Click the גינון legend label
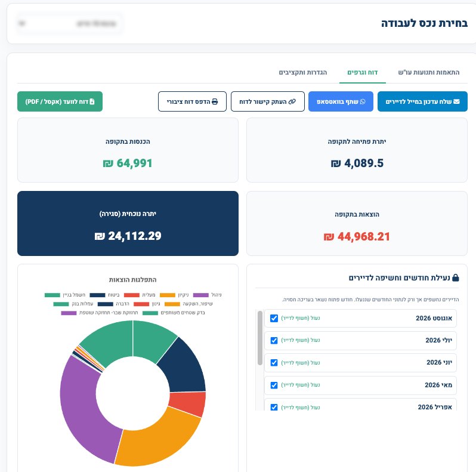 [156, 304]
